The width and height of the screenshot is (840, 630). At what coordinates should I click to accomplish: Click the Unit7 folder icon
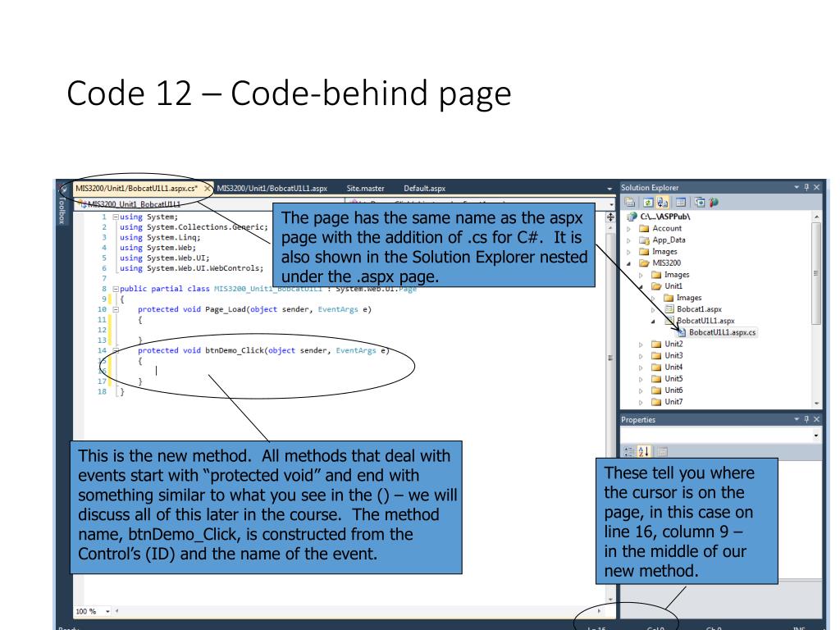click(656, 402)
